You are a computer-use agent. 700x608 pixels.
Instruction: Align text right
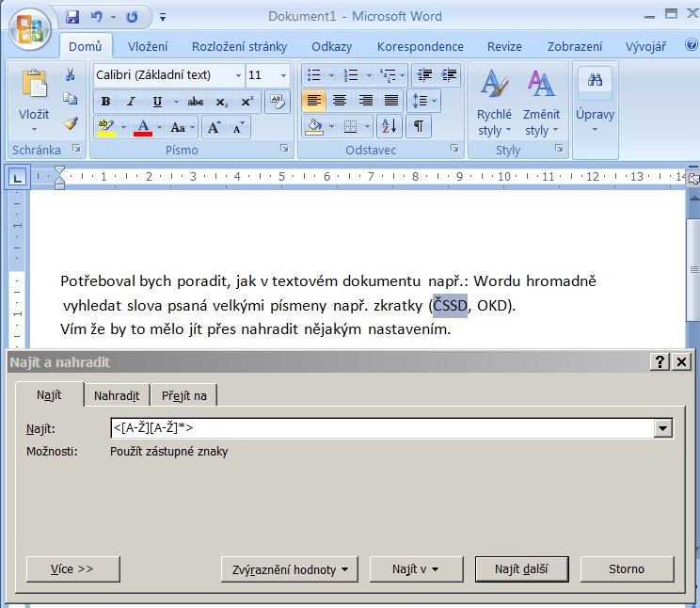tap(366, 101)
